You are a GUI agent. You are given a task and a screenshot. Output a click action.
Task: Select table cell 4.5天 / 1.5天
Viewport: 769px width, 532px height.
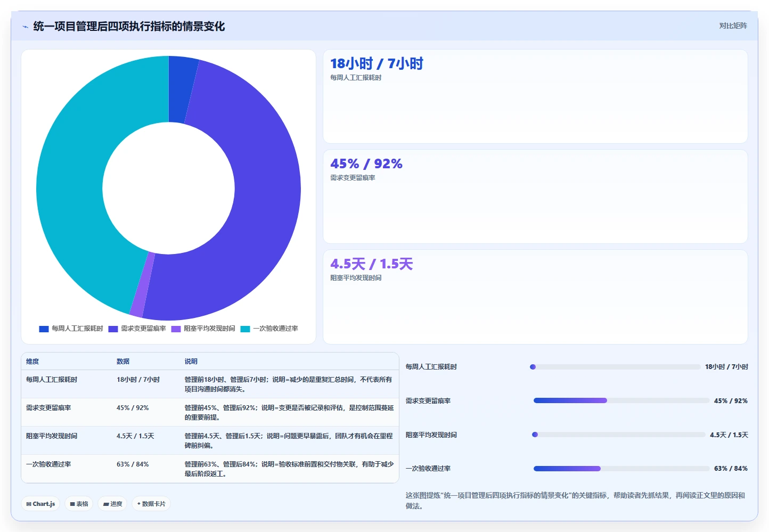(135, 436)
